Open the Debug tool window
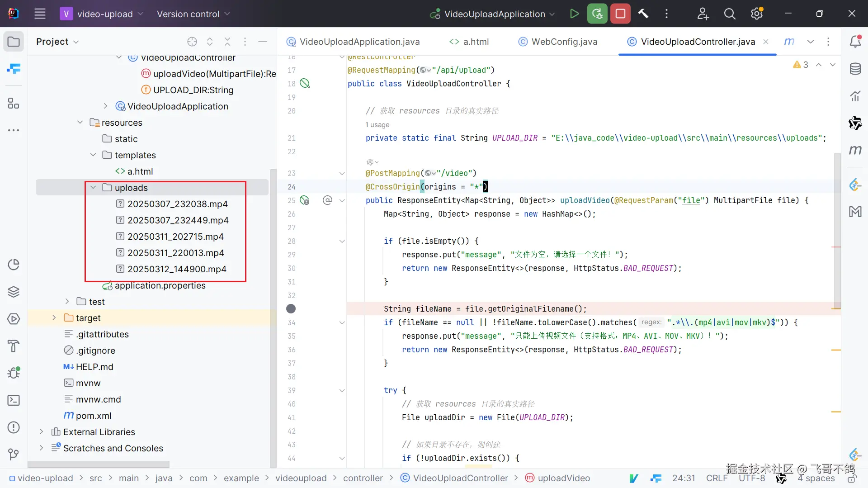 pyautogui.click(x=14, y=373)
